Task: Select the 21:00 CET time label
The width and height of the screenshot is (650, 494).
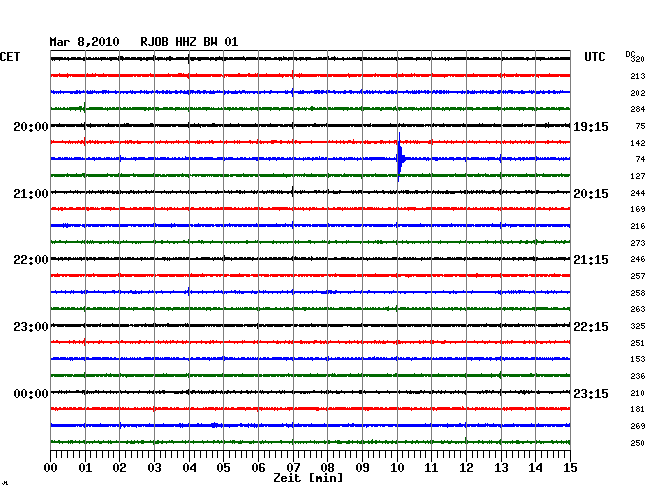Action: click(31, 194)
